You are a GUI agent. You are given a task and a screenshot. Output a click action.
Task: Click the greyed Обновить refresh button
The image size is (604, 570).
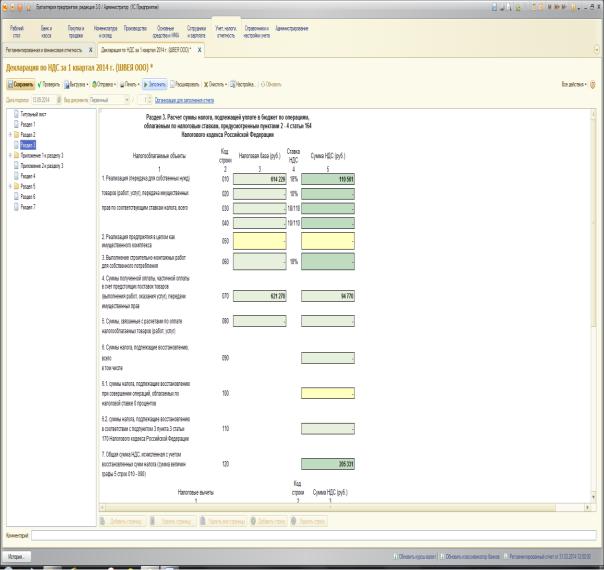tap(271, 84)
